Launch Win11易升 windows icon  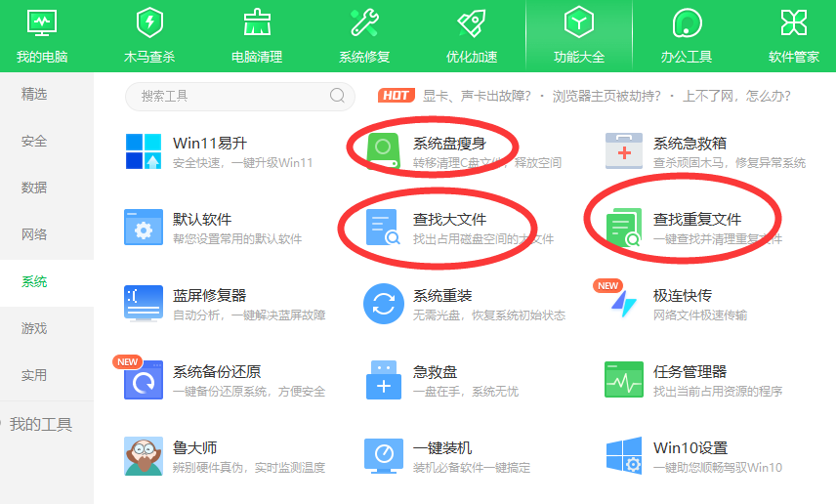[144, 151]
